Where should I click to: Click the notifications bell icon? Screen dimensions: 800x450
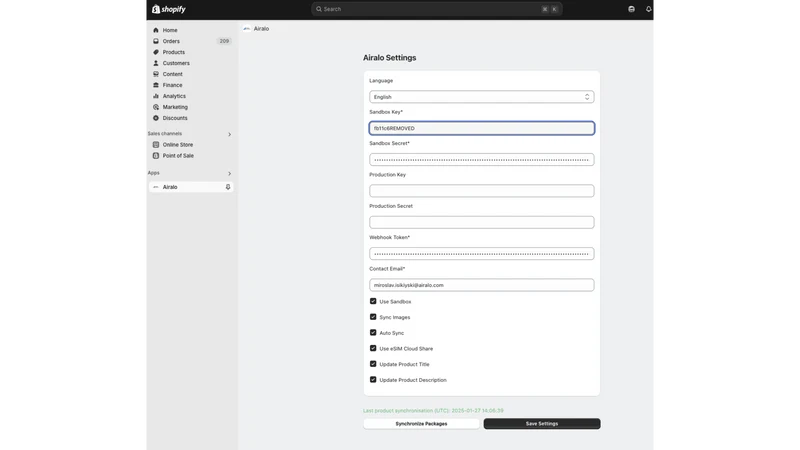[x=648, y=9]
